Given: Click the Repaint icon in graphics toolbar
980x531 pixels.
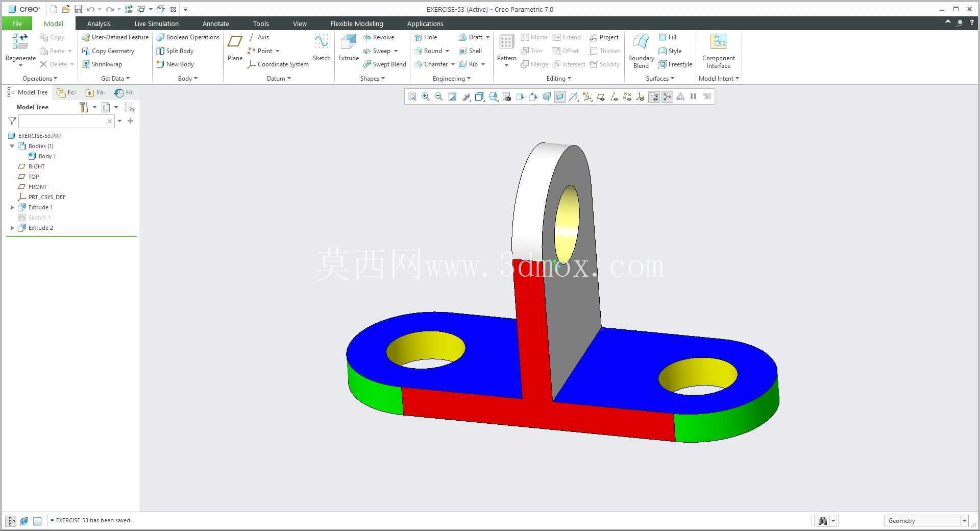Looking at the screenshot, I should click(x=452, y=96).
